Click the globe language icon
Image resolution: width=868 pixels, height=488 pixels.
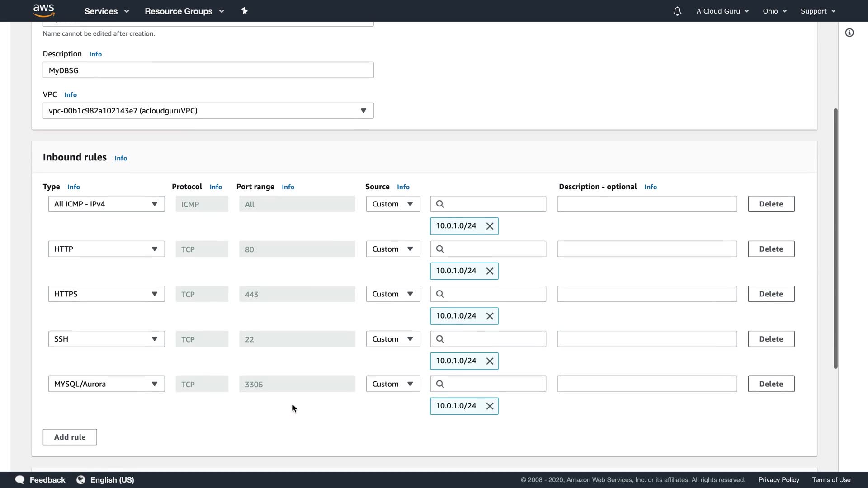point(81,480)
